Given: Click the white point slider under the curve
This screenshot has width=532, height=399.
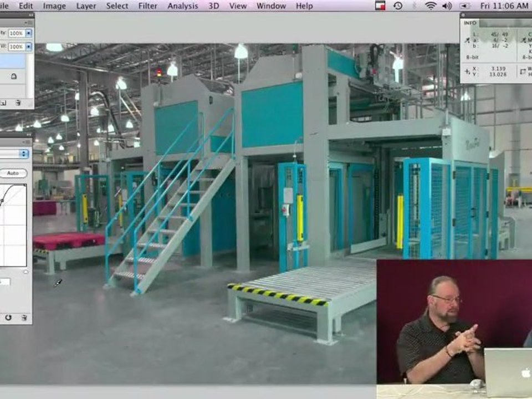Looking at the screenshot, I should tap(26, 272).
